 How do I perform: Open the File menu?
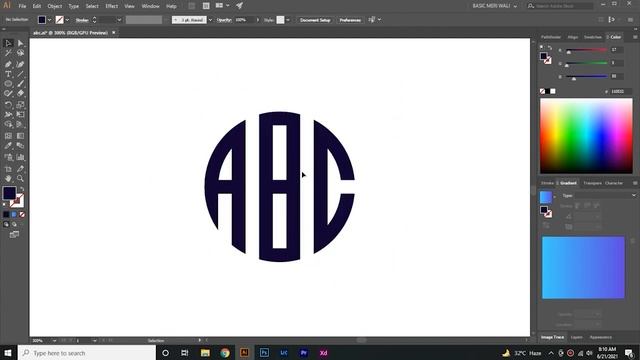[x=22, y=6]
